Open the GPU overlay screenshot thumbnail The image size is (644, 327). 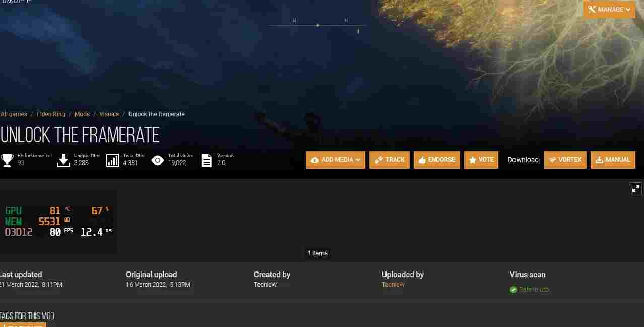click(x=58, y=222)
